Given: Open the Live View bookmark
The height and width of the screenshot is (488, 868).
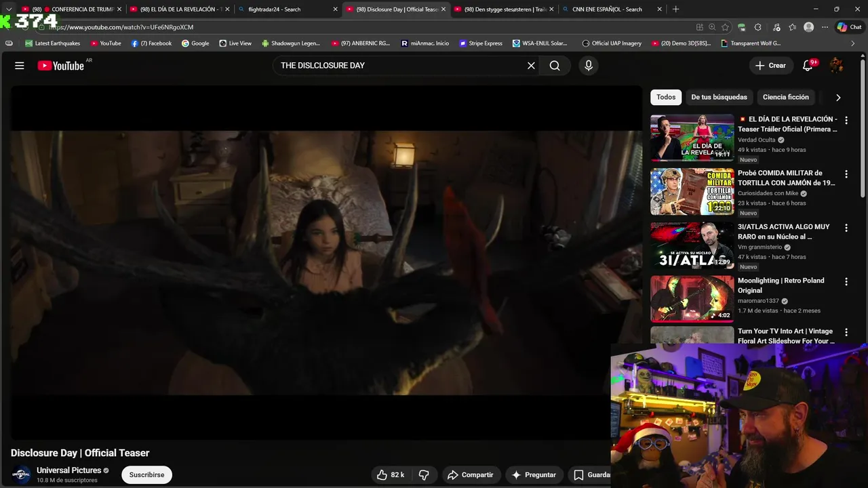Looking at the screenshot, I should (x=235, y=43).
